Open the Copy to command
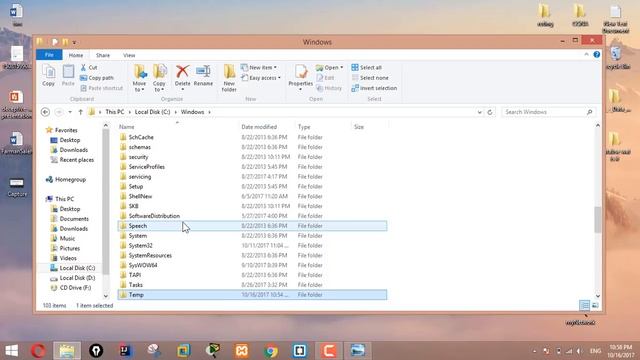 point(159,78)
